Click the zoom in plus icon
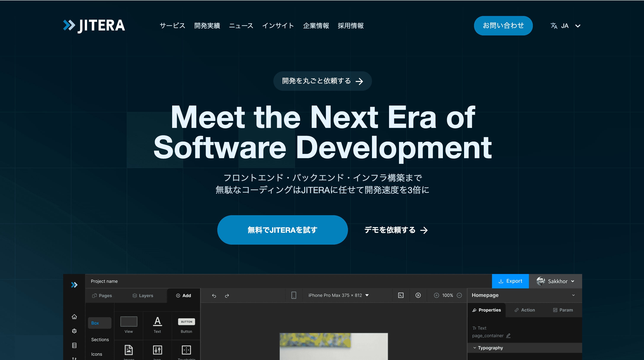The width and height of the screenshot is (644, 360). coord(436,295)
